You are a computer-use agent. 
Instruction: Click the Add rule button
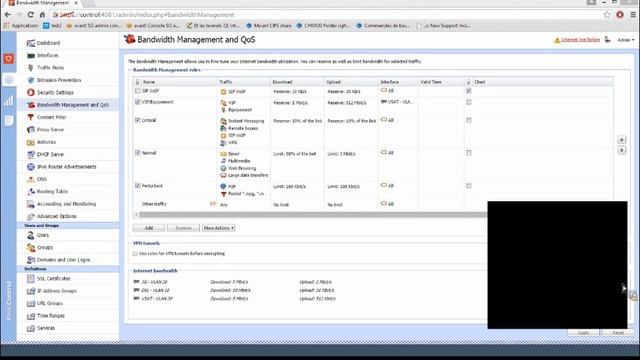pos(149,228)
